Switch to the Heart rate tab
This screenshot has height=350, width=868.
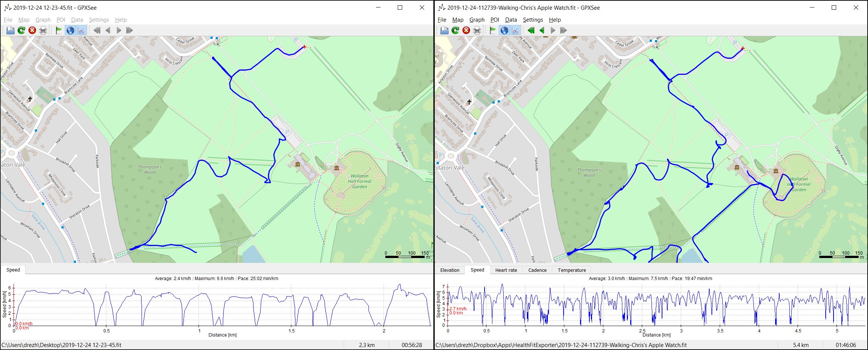click(x=506, y=270)
